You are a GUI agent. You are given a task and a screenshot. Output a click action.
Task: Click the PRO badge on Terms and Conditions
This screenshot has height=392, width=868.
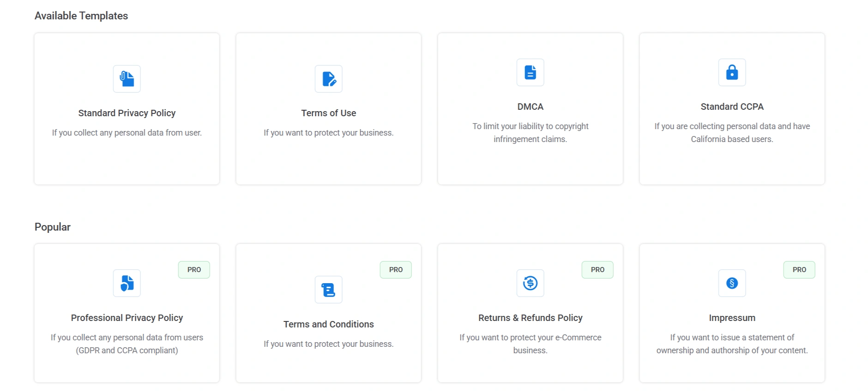(396, 269)
